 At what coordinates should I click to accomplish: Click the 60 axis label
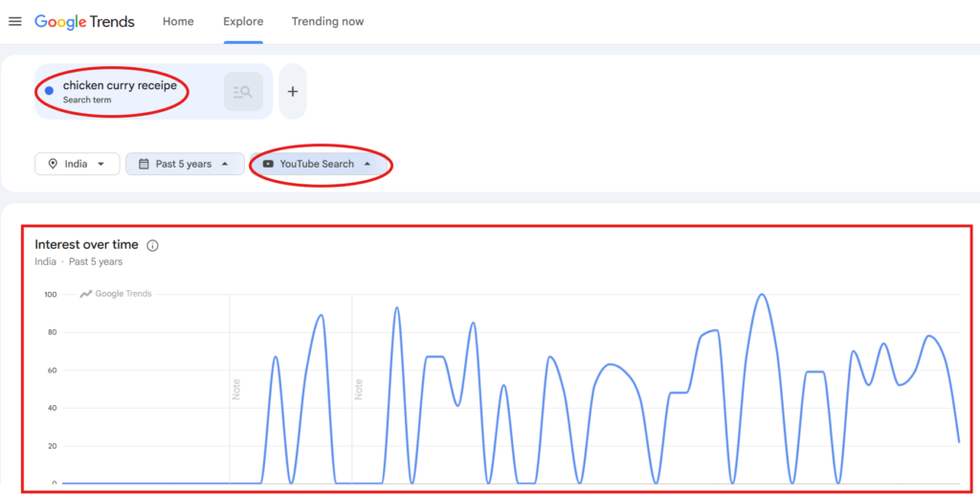[54, 370]
